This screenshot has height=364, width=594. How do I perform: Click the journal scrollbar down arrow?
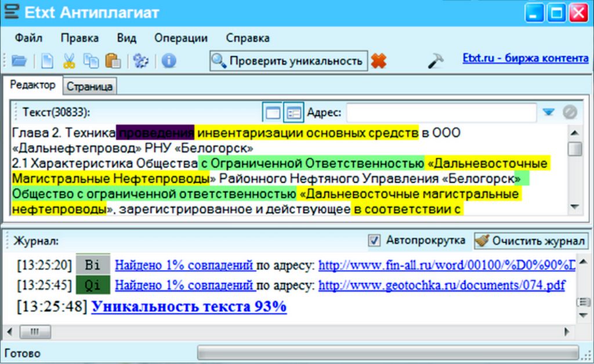[584, 315]
